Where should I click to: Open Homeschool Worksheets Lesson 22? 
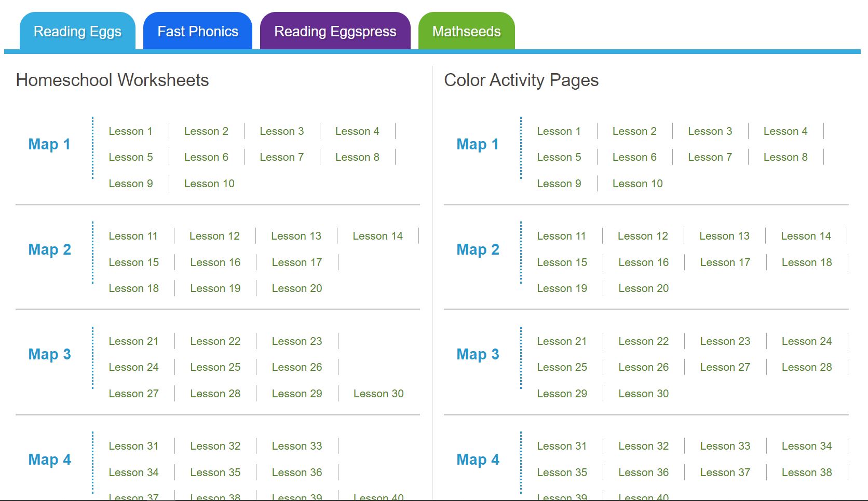pos(215,341)
